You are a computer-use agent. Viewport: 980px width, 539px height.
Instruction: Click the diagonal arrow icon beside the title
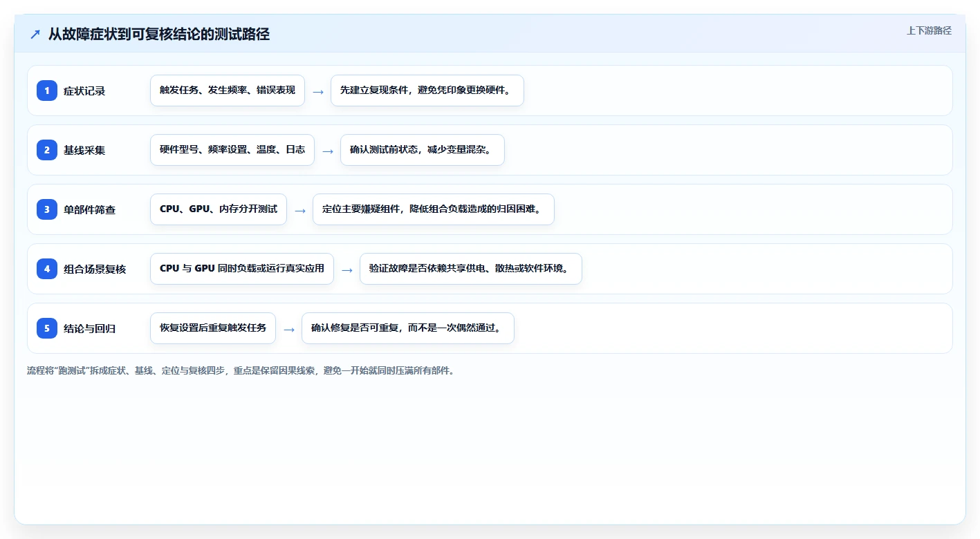(35, 35)
